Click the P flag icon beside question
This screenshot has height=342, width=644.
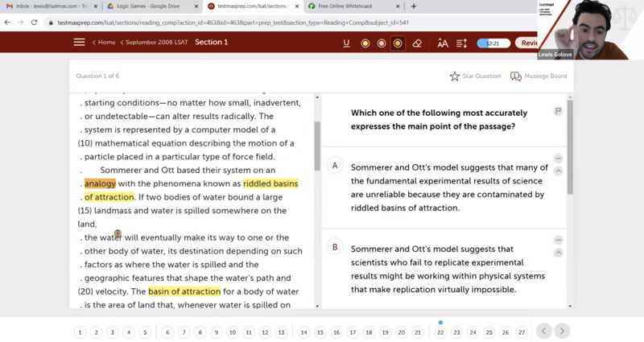[558, 111]
